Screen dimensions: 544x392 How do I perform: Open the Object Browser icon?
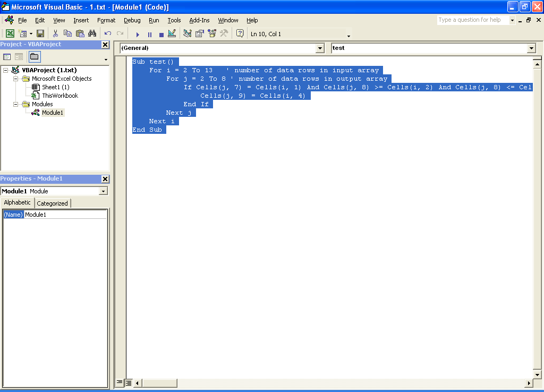pyautogui.click(x=212, y=34)
